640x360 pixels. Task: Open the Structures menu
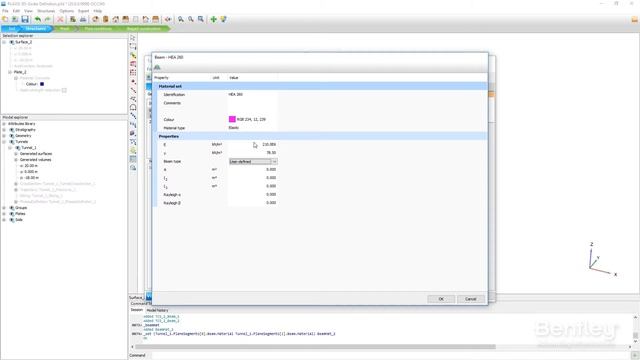[x=46, y=11]
